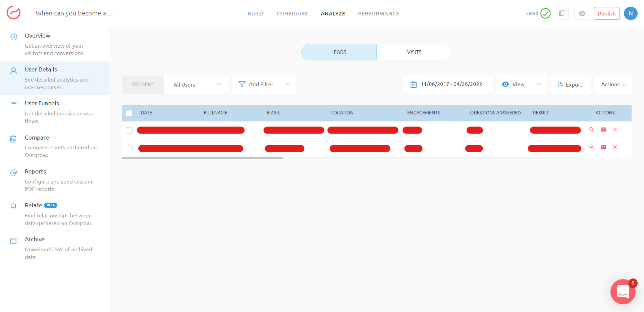Click the RESULT column header
Screen dimensions: 644x312
click(541, 113)
